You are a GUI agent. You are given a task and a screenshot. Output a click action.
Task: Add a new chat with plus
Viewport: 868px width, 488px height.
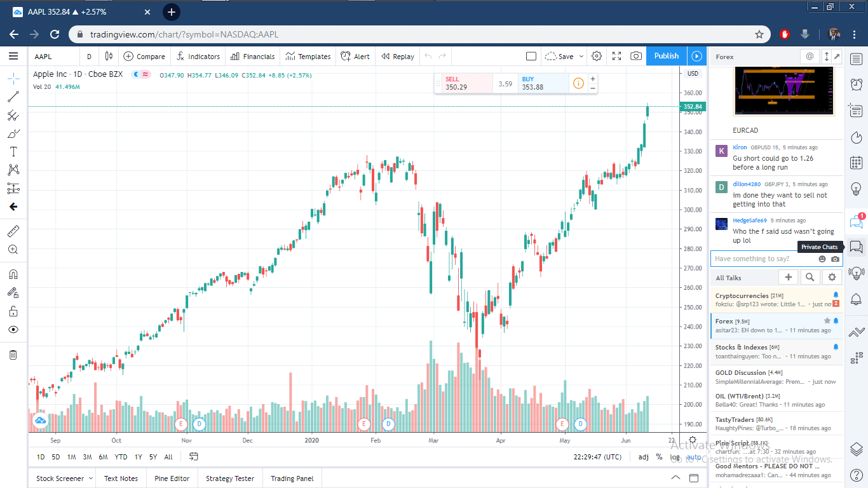(789, 277)
